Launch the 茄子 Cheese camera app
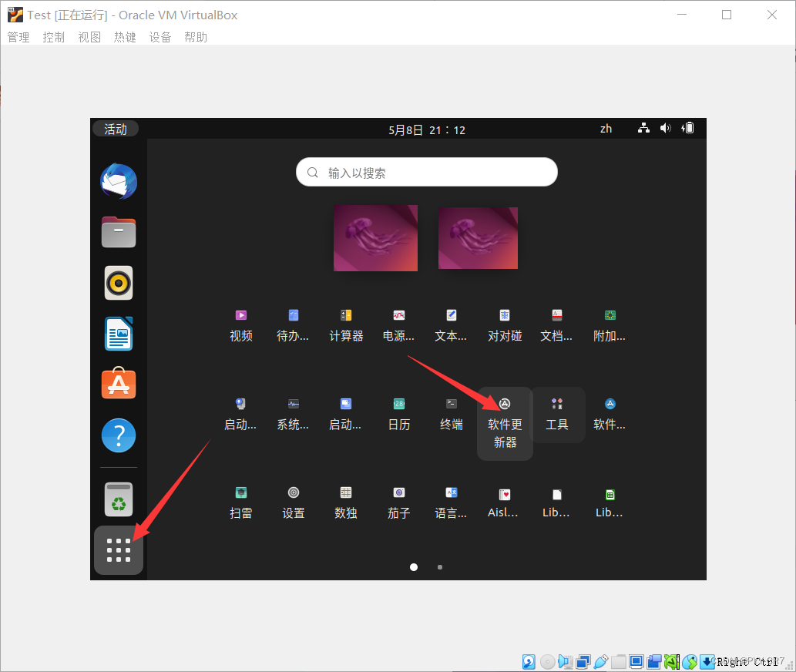Screen dimensions: 796x672 (x=399, y=502)
